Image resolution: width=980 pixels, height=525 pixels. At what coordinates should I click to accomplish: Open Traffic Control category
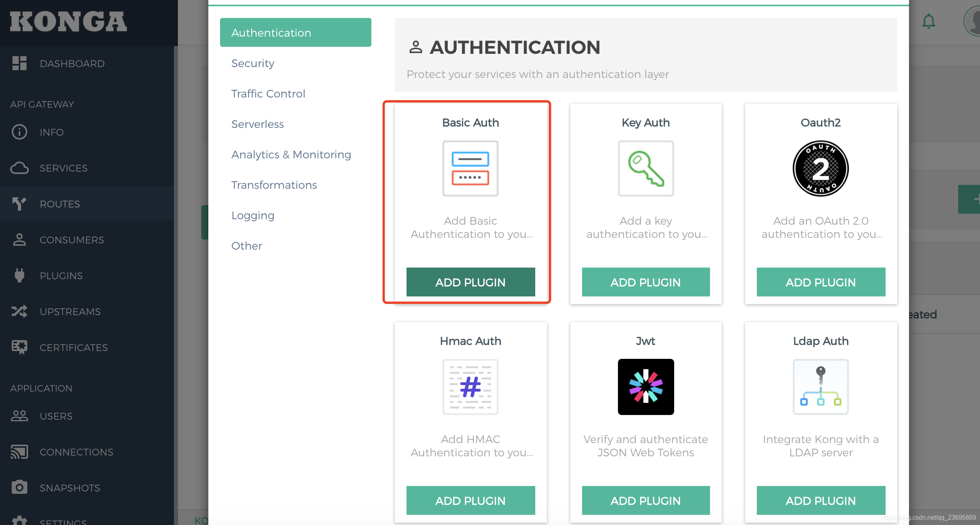(295, 93)
